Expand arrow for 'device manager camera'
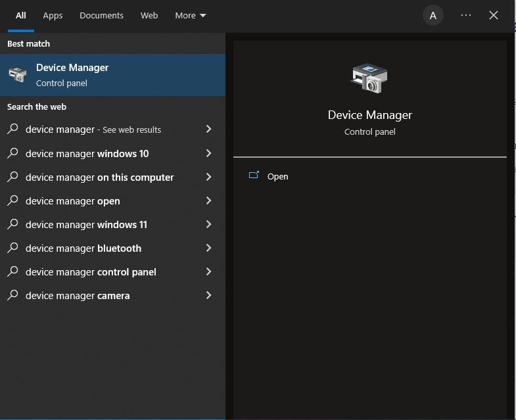 point(208,295)
